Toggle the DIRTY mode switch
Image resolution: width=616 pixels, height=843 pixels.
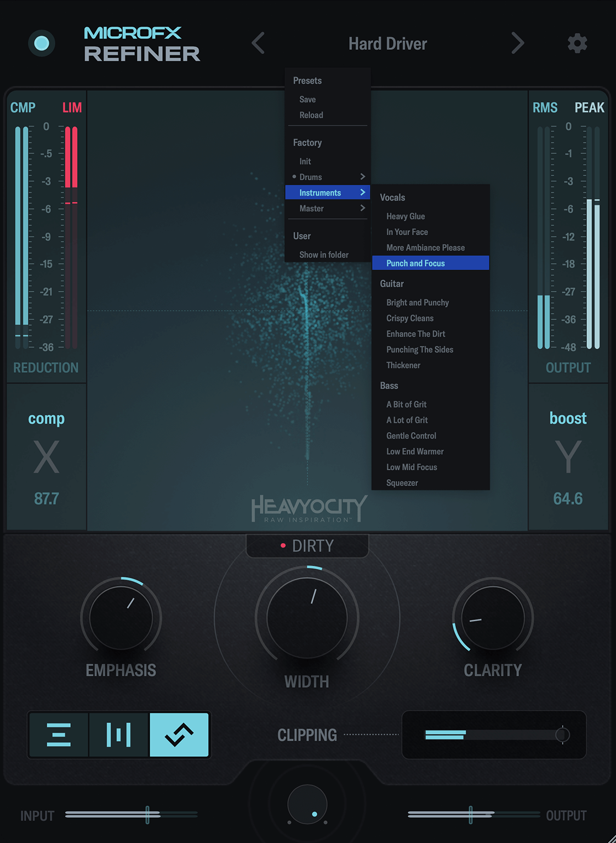click(307, 546)
